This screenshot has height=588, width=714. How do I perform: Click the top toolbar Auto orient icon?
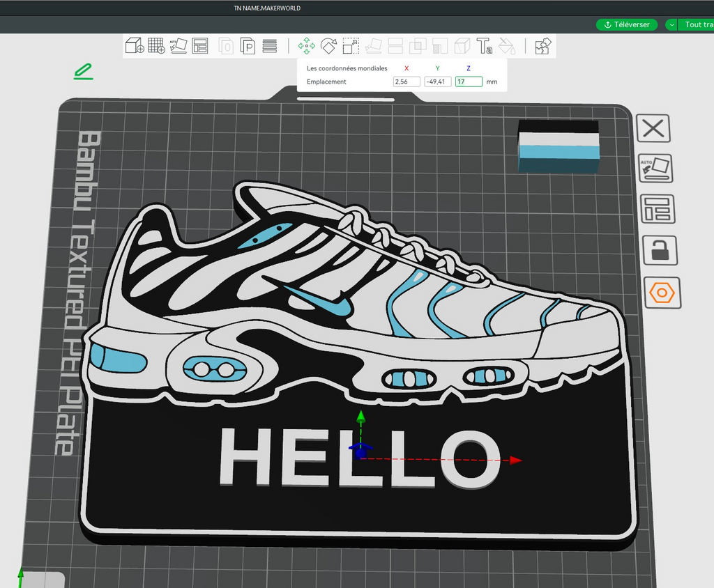pyautogui.click(x=178, y=46)
